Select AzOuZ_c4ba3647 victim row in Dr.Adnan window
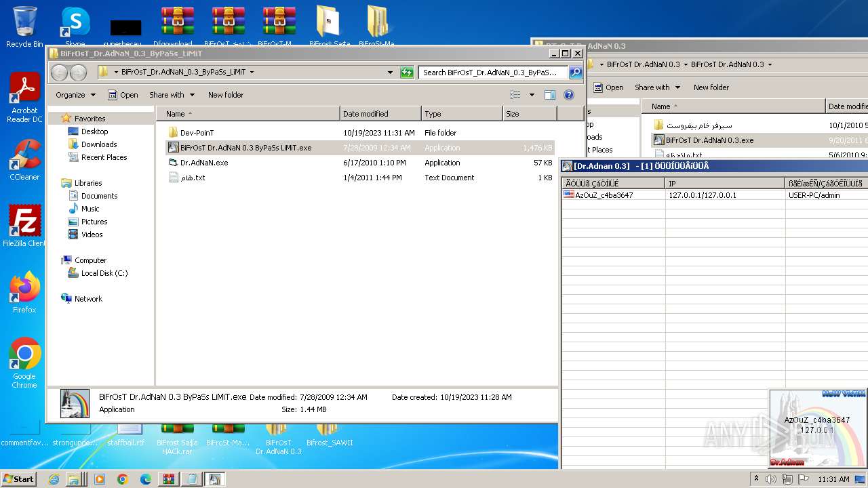The height and width of the screenshot is (488, 868). (715, 195)
